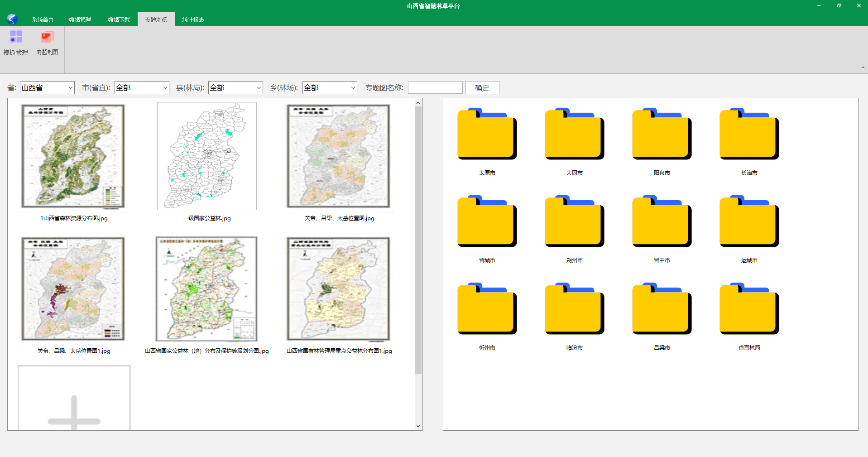Click the application logo icon
The width and height of the screenshot is (868, 457).
[12, 19]
